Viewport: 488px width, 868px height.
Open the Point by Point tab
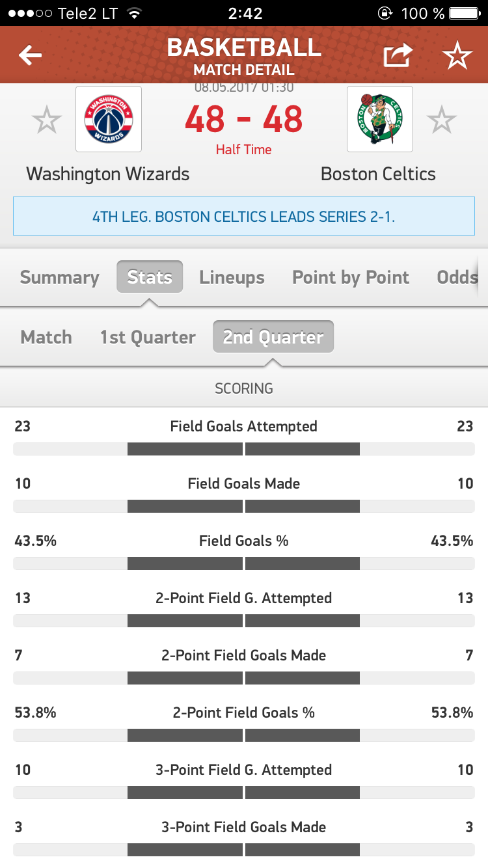(x=351, y=277)
